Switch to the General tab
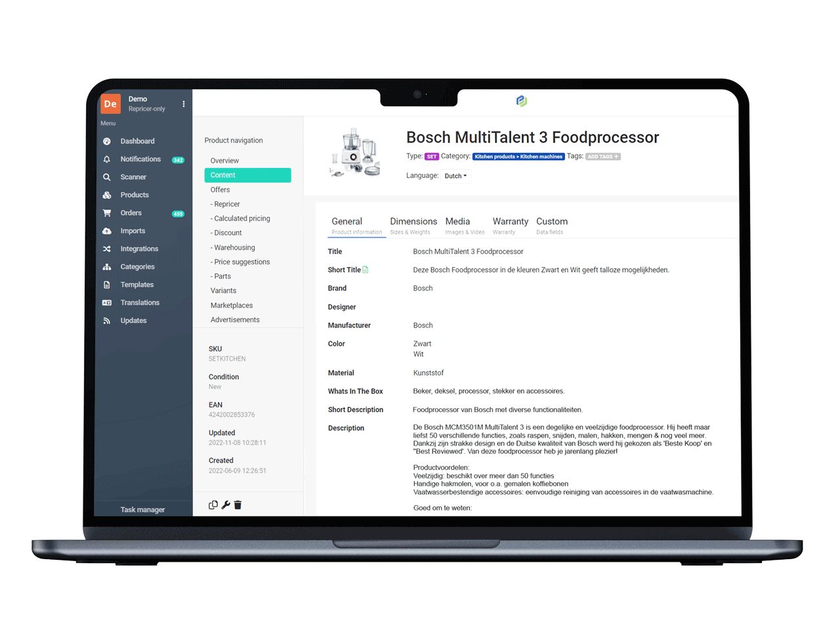840x630 pixels. (356, 226)
